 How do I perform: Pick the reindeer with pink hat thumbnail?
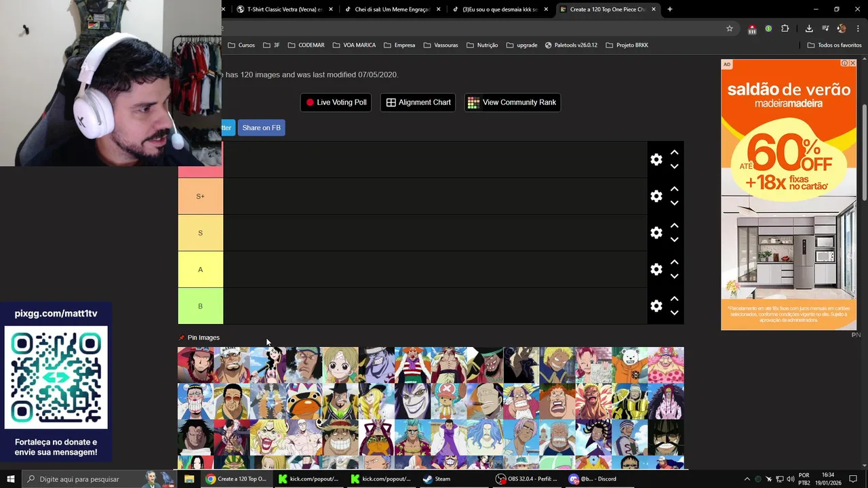click(x=449, y=401)
